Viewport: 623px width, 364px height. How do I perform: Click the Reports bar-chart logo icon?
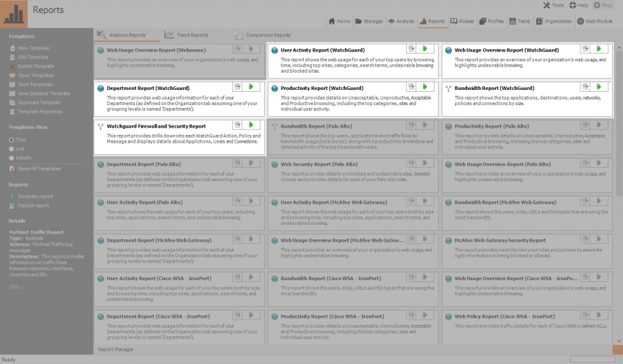(14, 14)
